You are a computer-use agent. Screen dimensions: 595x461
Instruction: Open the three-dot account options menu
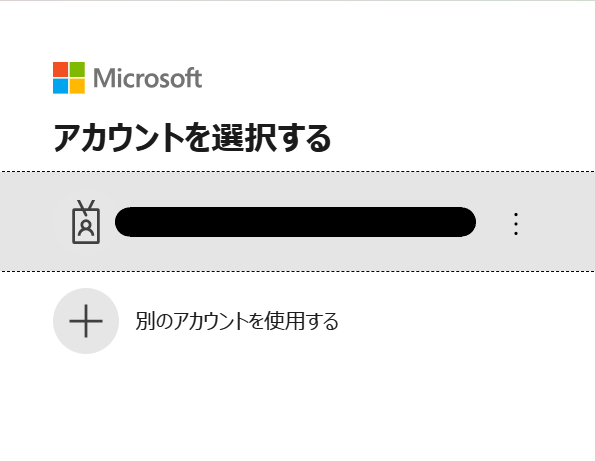[516, 224]
